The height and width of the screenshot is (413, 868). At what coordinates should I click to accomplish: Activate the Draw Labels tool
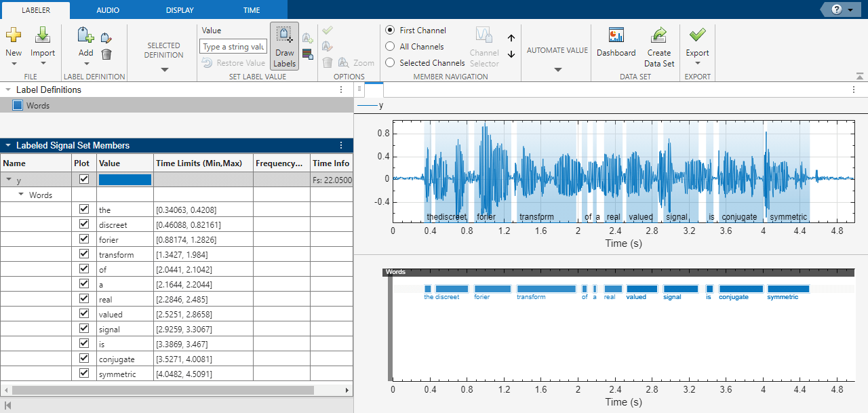tap(285, 46)
